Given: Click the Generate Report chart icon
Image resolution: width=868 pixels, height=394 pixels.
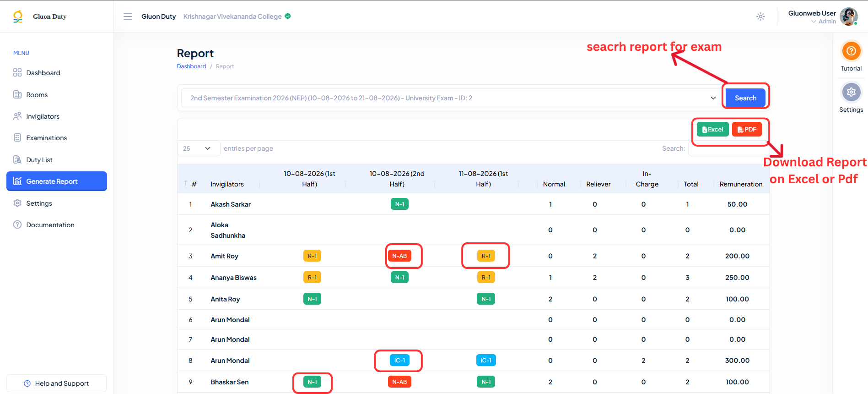Looking at the screenshot, I should tap(17, 181).
